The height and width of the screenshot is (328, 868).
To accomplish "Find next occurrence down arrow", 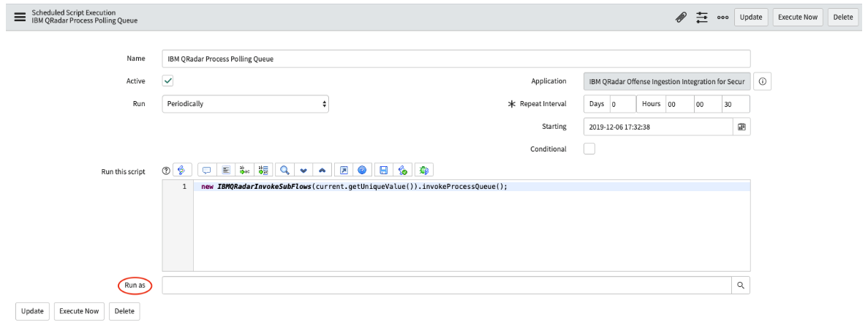I will pyautogui.click(x=303, y=170).
